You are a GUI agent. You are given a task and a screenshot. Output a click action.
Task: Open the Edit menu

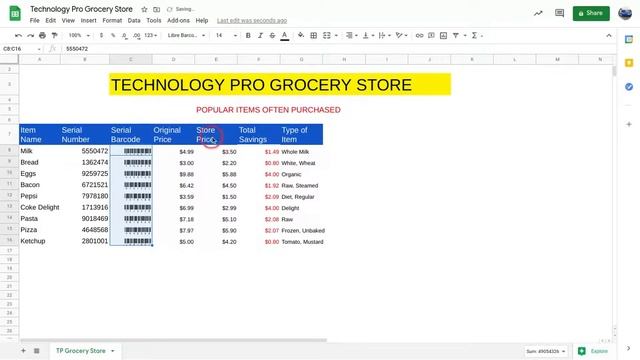51,20
